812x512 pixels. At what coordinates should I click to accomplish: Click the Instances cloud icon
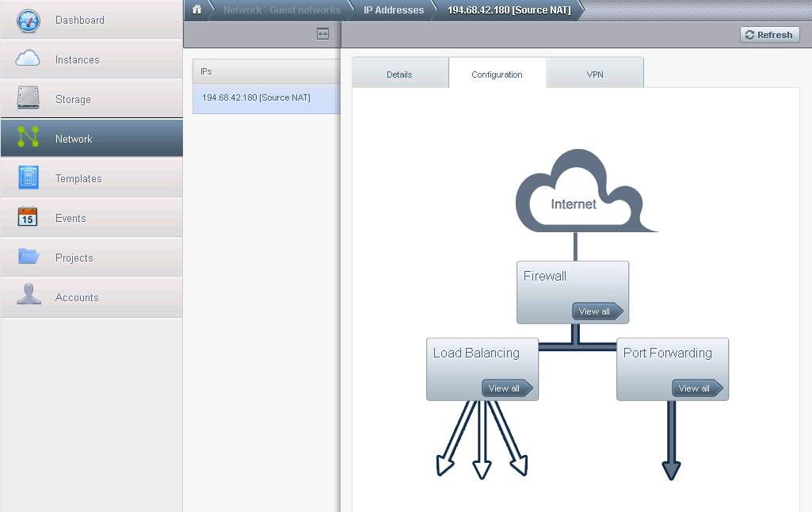pyautogui.click(x=28, y=59)
